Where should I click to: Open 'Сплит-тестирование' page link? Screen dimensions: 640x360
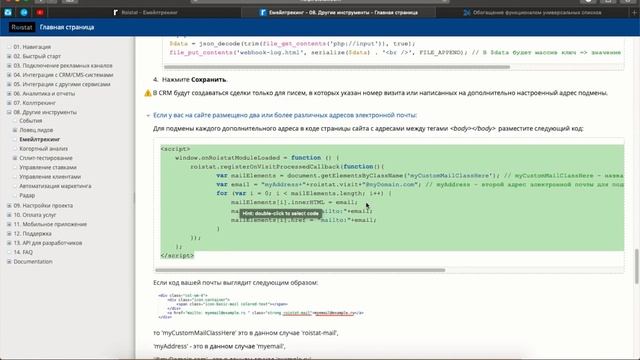coord(46,158)
